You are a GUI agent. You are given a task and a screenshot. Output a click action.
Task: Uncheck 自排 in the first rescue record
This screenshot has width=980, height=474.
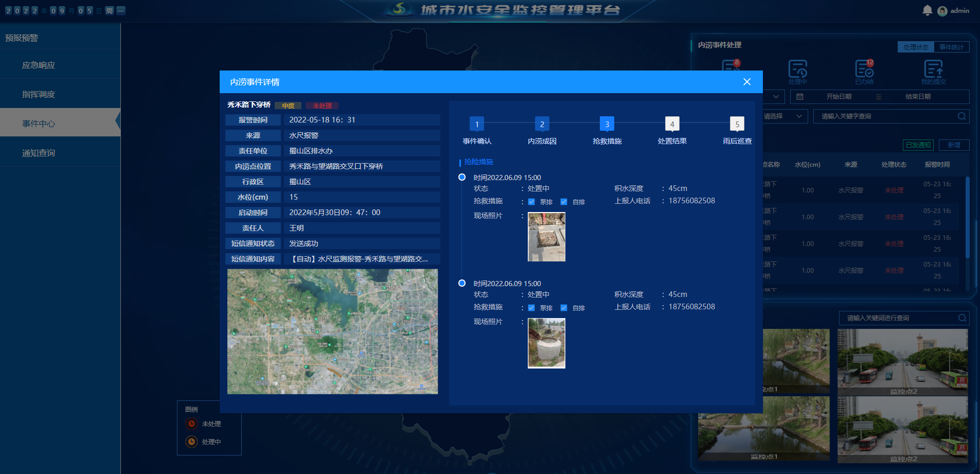[x=564, y=202]
